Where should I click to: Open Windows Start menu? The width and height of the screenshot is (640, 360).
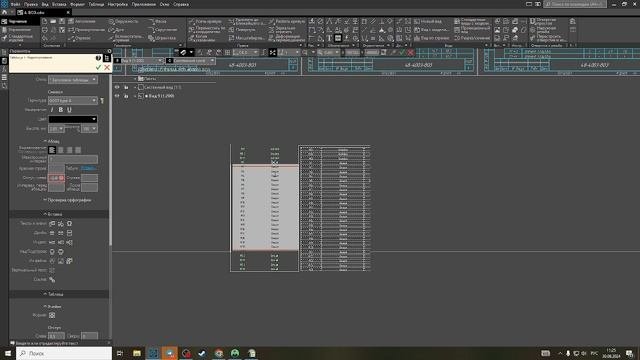point(8,353)
